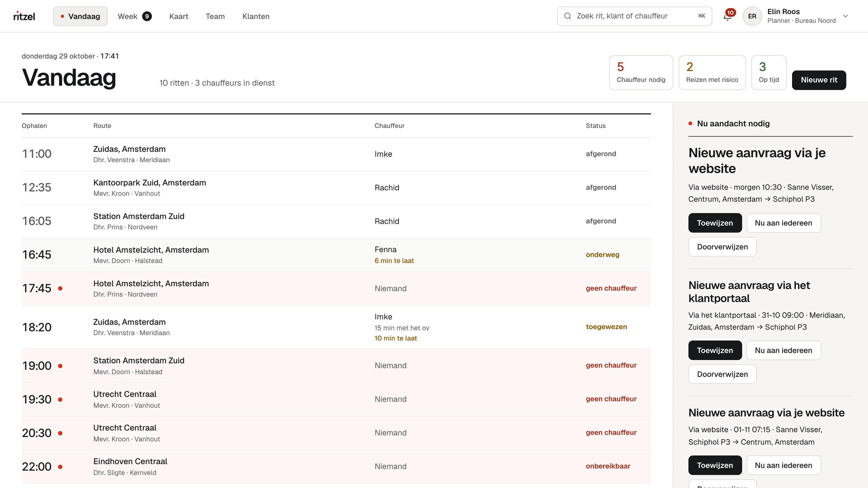Click the Chauffeur column header
868x488 pixels.
point(389,126)
